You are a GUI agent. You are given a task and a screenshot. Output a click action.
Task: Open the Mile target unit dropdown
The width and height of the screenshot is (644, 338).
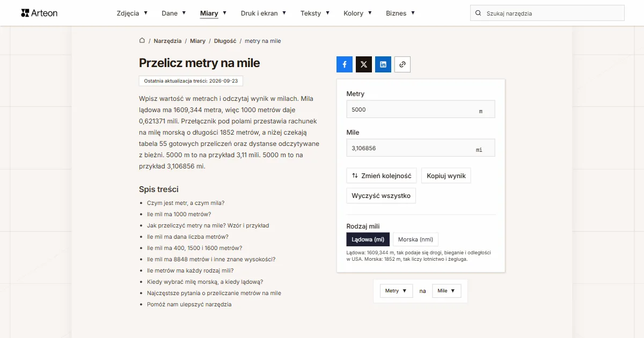coord(447,291)
